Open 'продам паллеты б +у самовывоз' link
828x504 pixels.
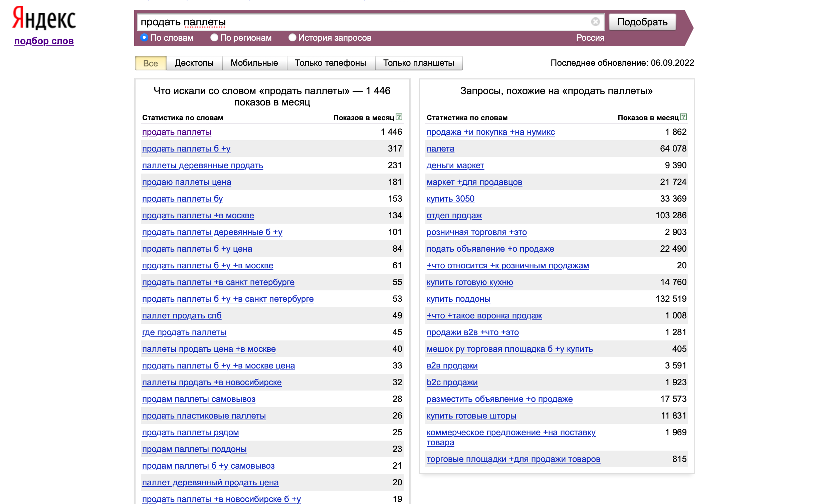[208, 466]
